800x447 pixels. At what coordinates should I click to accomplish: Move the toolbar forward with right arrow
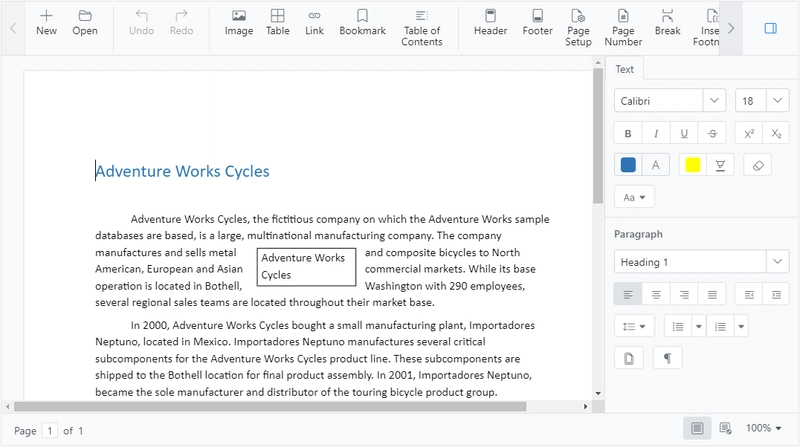(x=731, y=28)
